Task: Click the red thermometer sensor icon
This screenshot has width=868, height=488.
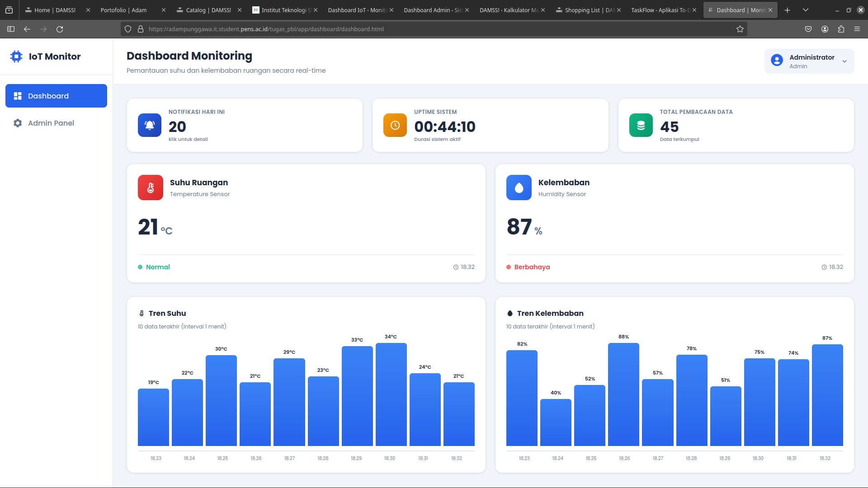Action: (x=150, y=188)
